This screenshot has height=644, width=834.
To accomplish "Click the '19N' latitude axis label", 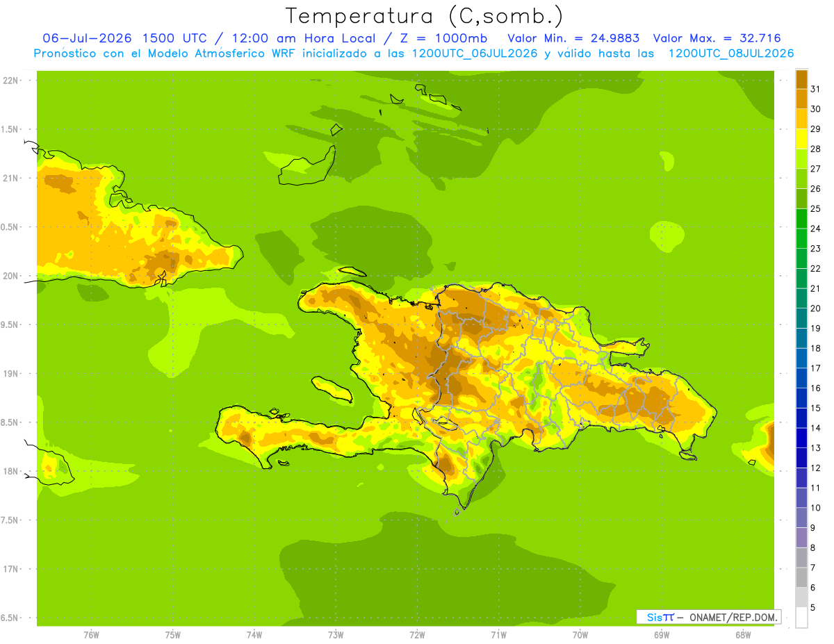I will click(11, 374).
